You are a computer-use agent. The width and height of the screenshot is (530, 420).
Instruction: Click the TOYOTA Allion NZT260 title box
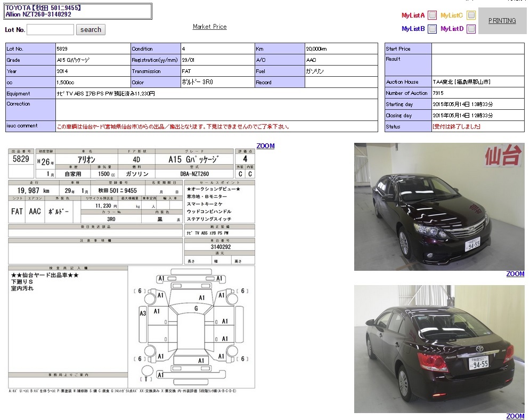78,11
